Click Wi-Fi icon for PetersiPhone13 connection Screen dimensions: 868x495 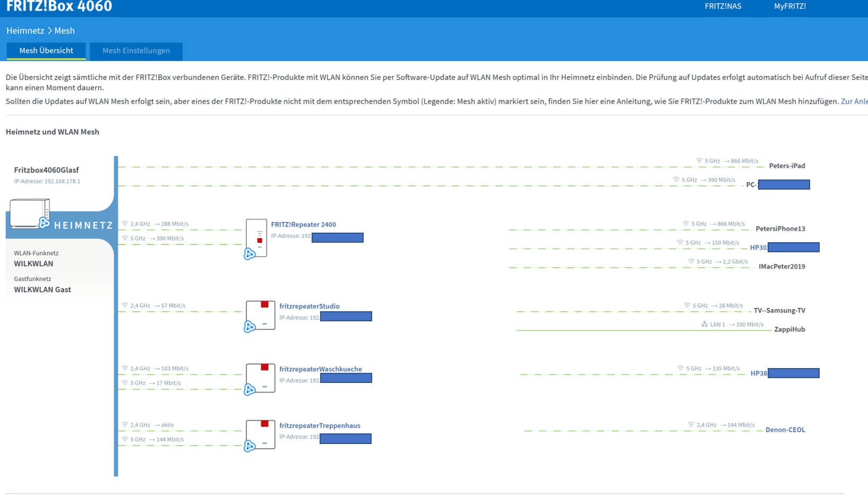[x=686, y=224]
